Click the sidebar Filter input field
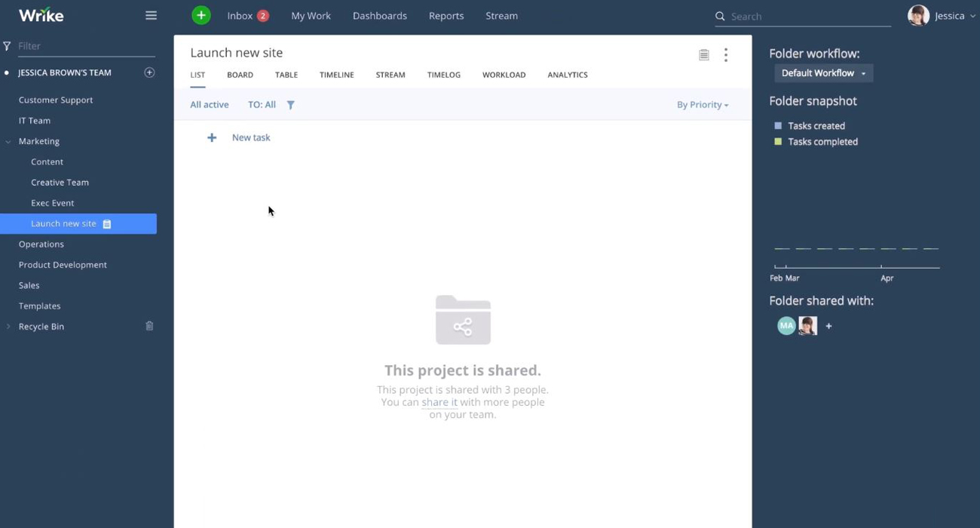 pyautogui.click(x=84, y=46)
